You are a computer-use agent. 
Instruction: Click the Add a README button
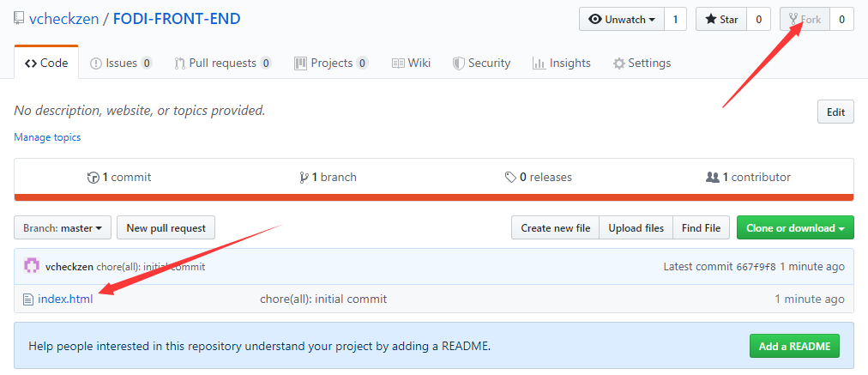[x=794, y=346]
